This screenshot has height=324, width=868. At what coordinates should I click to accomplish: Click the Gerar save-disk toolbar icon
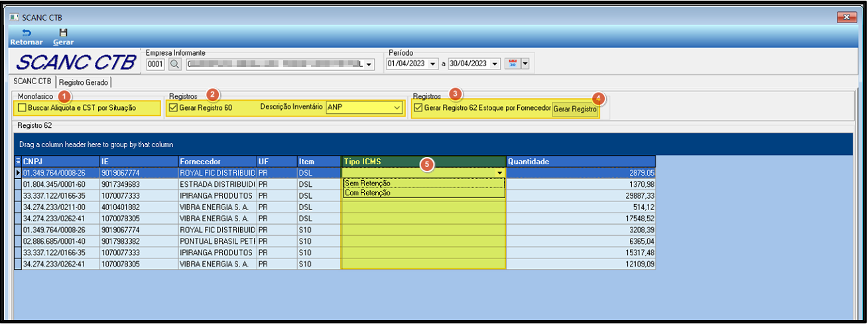[63, 32]
